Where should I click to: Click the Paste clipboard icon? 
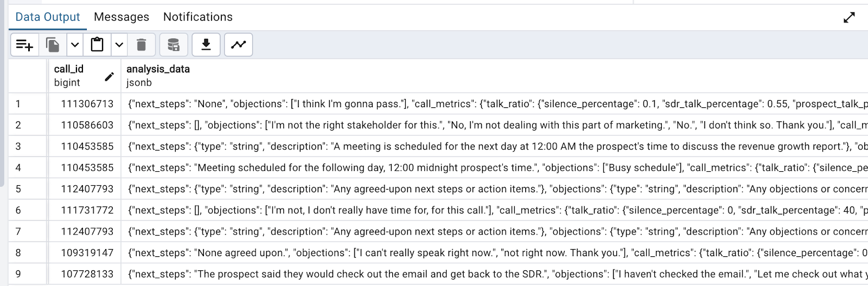[x=97, y=45]
